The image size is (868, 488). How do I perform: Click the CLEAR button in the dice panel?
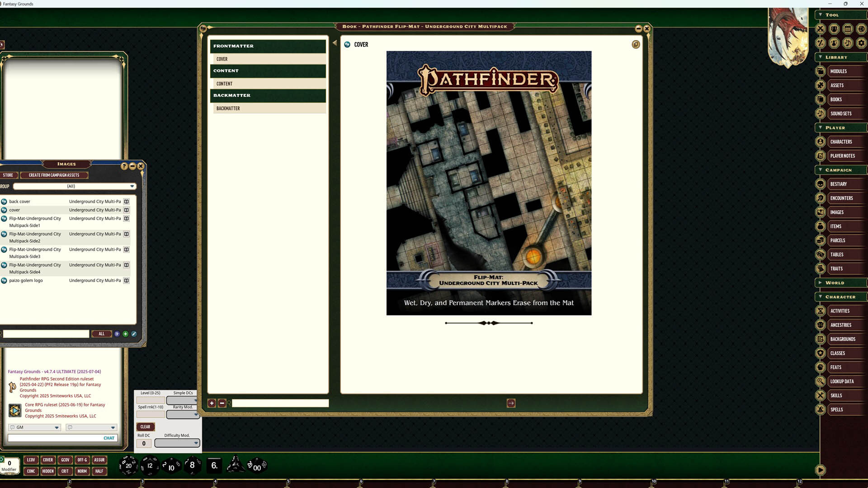145,427
